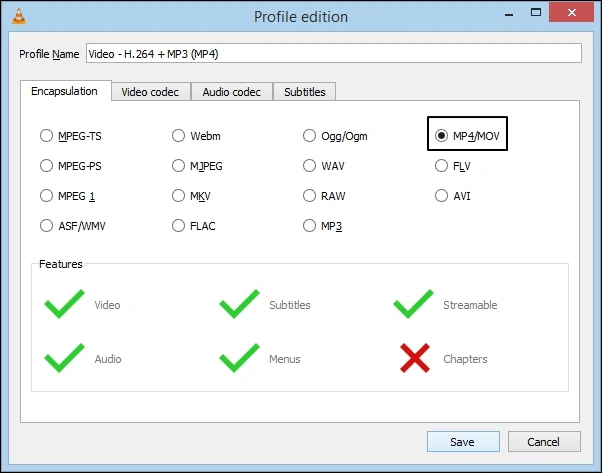Viewport: 602px width, 473px height.
Task: Pick the MKV encapsulation option
Action: 179,195
